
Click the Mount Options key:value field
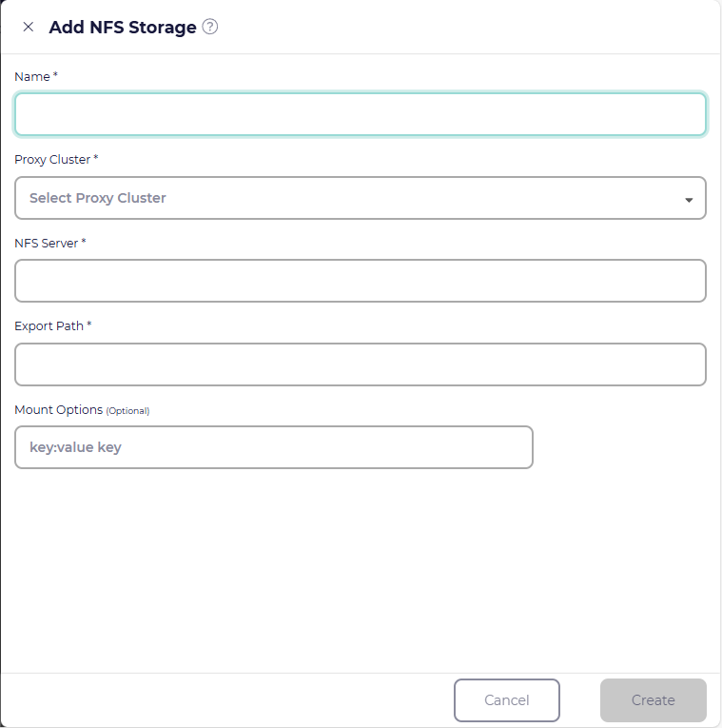(273, 447)
